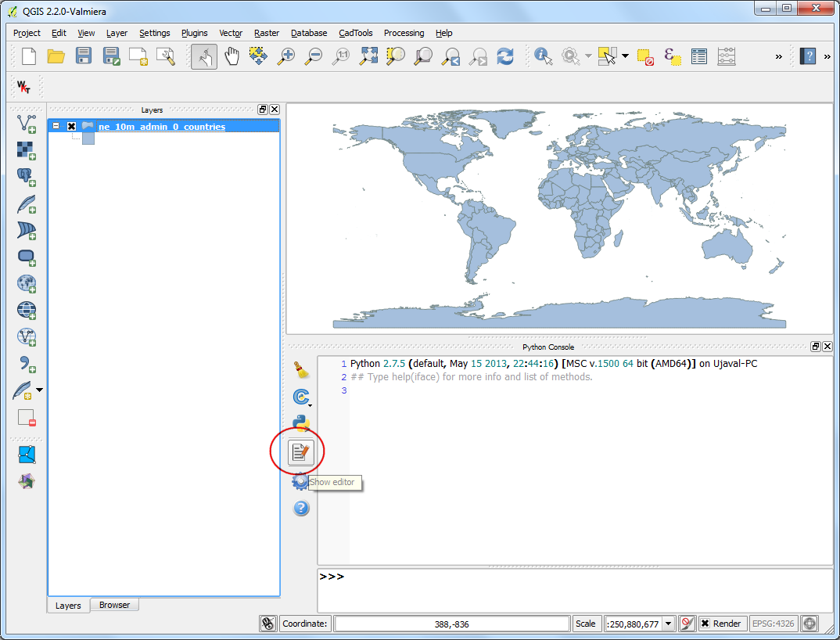Select the ne_10m_admin_0_countries layer name
Viewport: 840px width, 640px height.
tap(162, 127)
